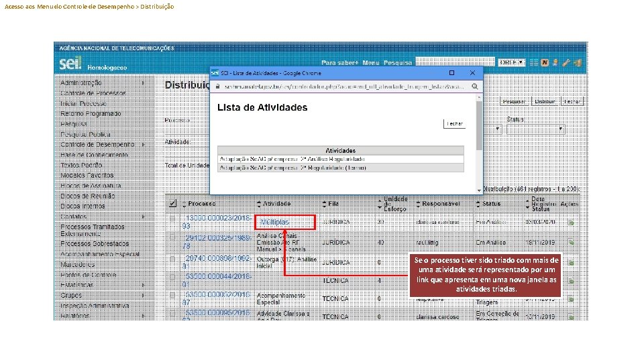
Task: Click Fechar in Lista de Atividades popup
Action: tap(455, 123)
